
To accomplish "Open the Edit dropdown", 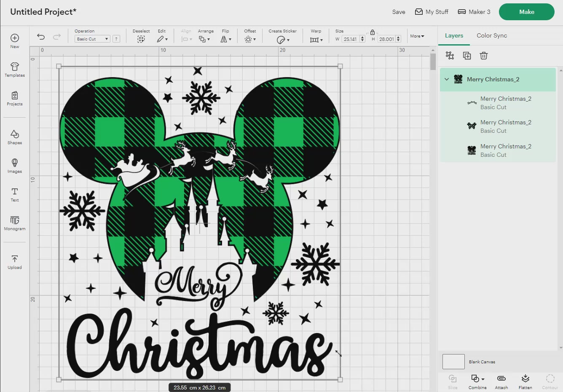I will (162, 39).
